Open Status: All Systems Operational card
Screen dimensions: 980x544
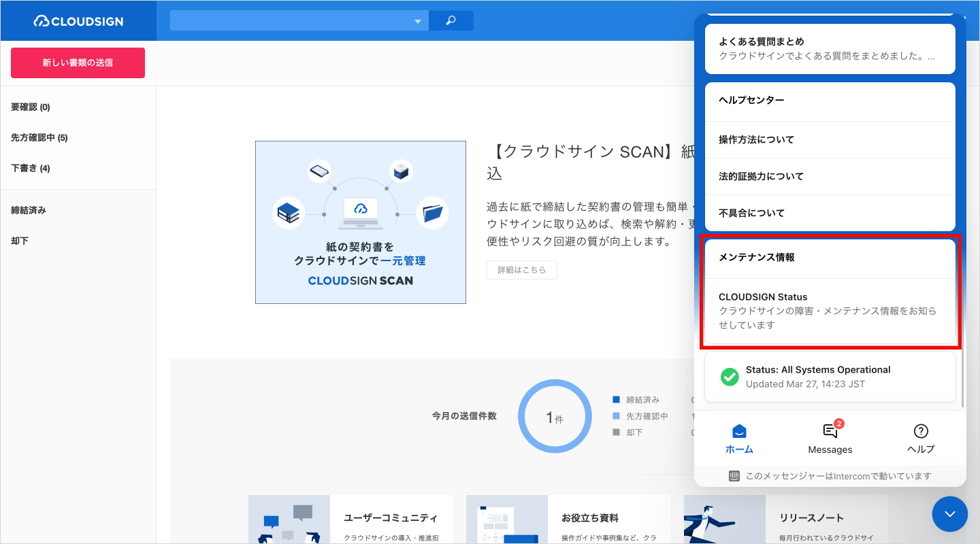pos(830,377)
